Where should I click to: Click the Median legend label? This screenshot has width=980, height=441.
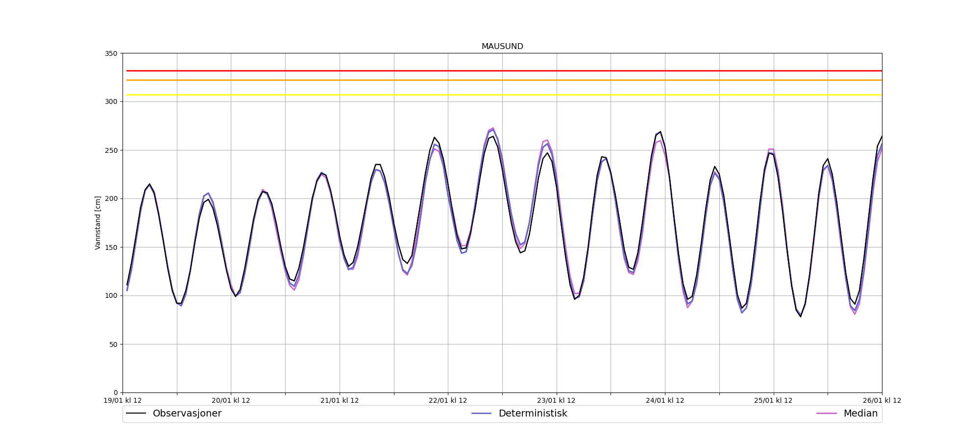point(860,414)
